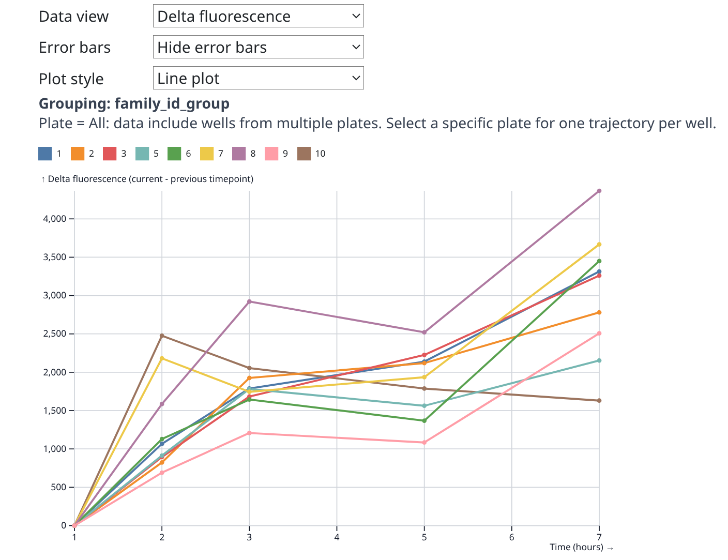Click the brown line's endpoint at hour 7

[x=599, y=401]
